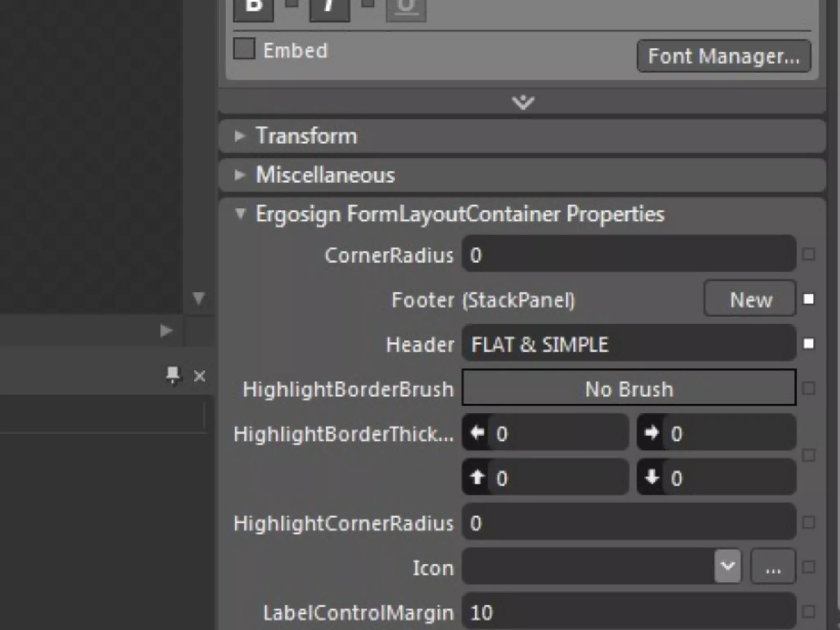The height and width of the screenshot is (630, 840).
Task: Enable the Embed font checkbox
Action: click(x=244, y=49)
